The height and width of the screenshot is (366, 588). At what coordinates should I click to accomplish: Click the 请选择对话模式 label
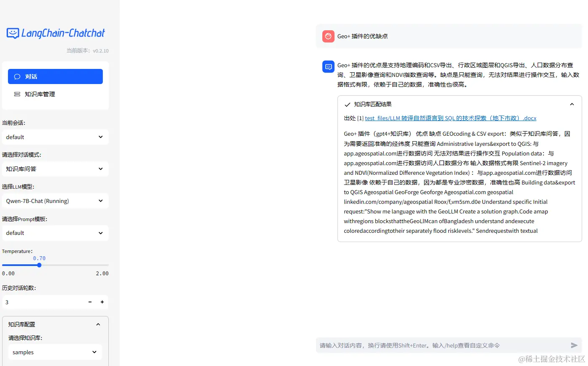[22, 155]
